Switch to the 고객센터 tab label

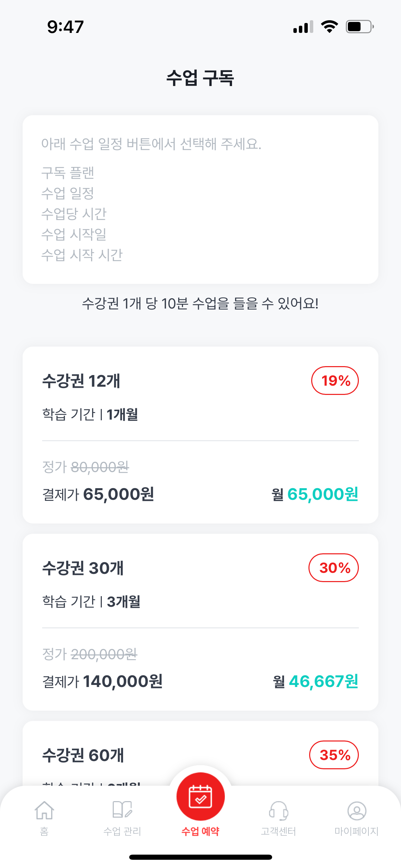point(278,831)
